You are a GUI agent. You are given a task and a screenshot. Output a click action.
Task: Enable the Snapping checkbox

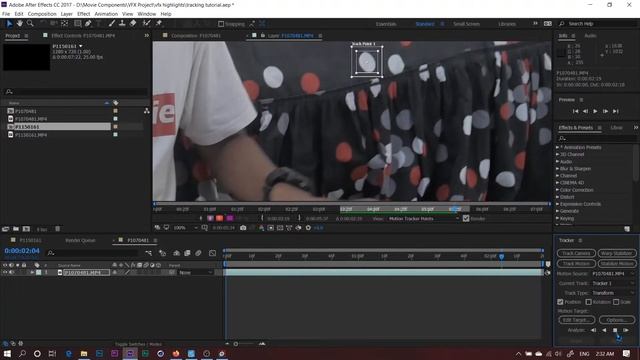pos(221,24)
